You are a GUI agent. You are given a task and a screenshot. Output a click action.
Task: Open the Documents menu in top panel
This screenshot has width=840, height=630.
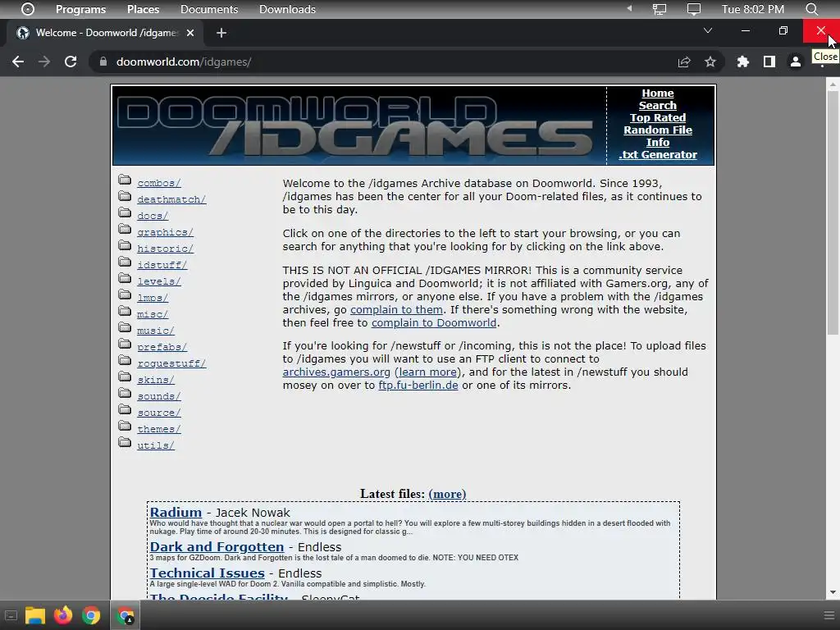pyautogui.click(x=209, y=9)
